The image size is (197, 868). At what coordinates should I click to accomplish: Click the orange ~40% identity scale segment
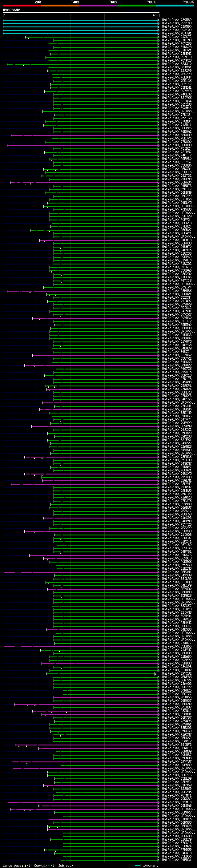coord(60,6)
